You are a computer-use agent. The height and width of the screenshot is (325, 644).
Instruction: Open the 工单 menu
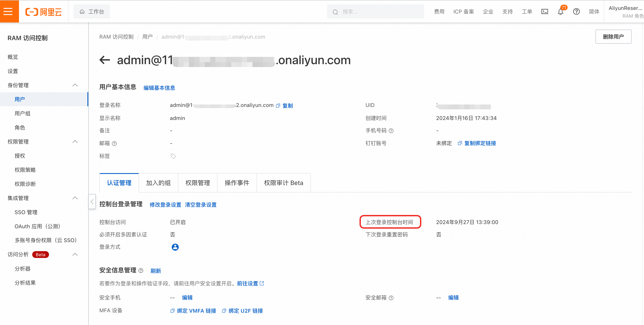coord(527,11)
